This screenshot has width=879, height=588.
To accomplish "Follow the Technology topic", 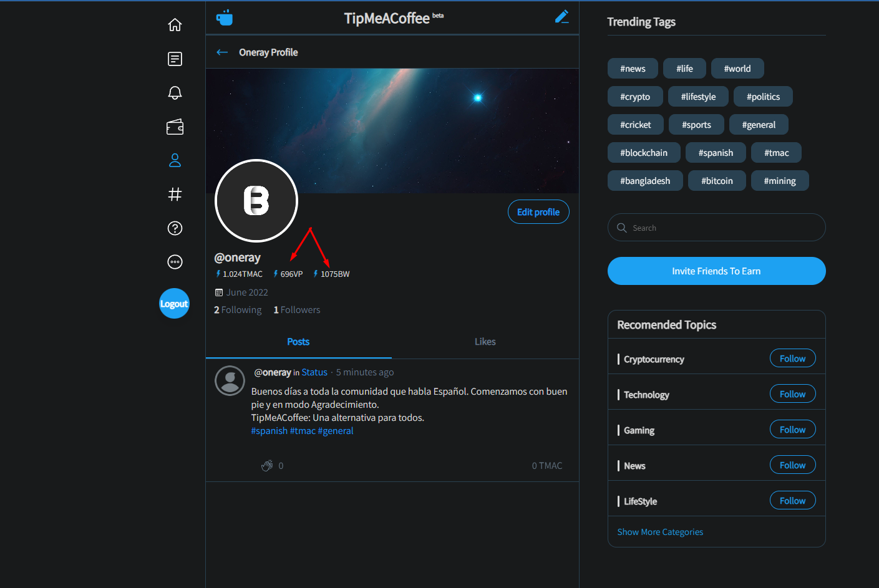I will [792, 394].
